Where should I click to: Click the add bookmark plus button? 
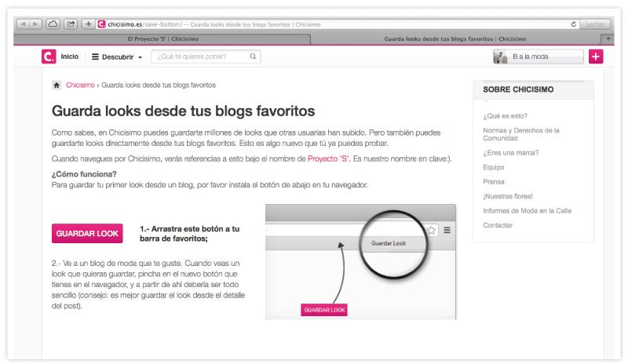(88, 24)
